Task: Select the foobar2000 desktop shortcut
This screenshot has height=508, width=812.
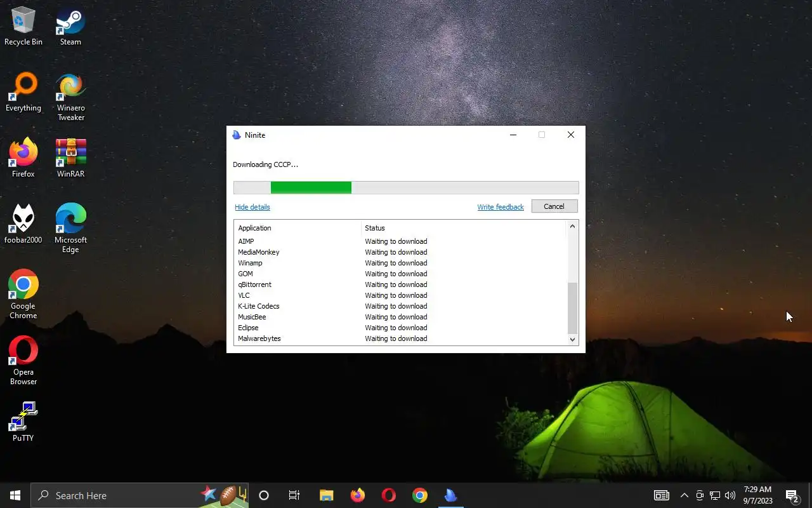Action: coord(23,225)
